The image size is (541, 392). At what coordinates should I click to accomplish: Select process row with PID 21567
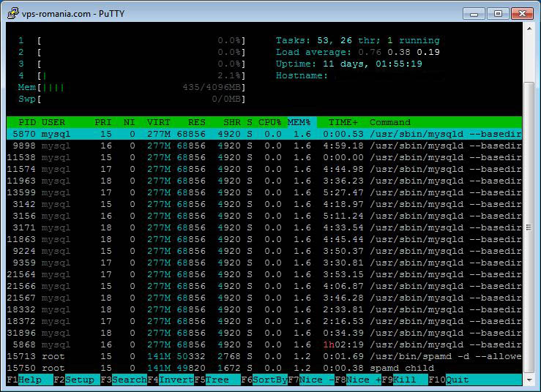[x=264, y=298]
